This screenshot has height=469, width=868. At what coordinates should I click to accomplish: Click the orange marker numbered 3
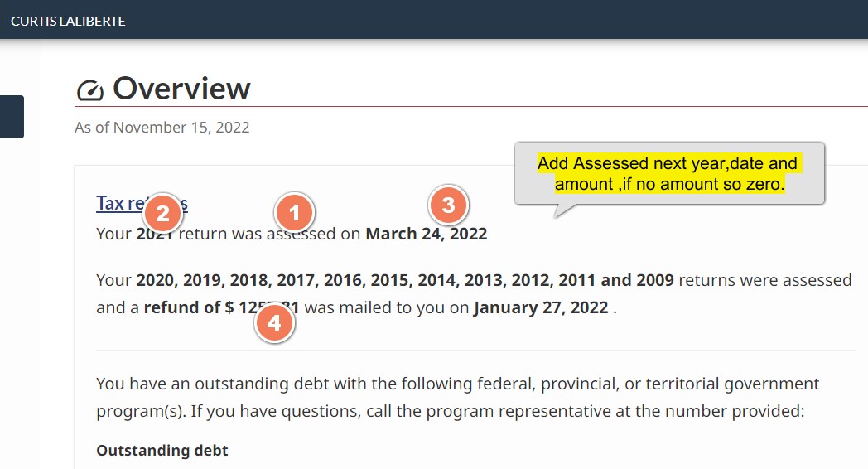click(448, 205)
